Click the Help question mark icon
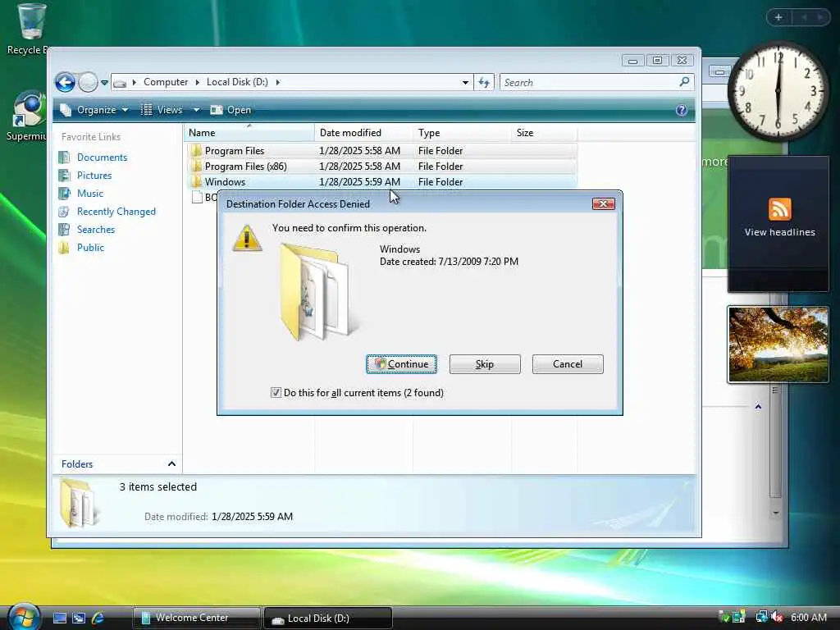Image resolution: width=840 pixels, height=630 pixels. click(682, 110)
